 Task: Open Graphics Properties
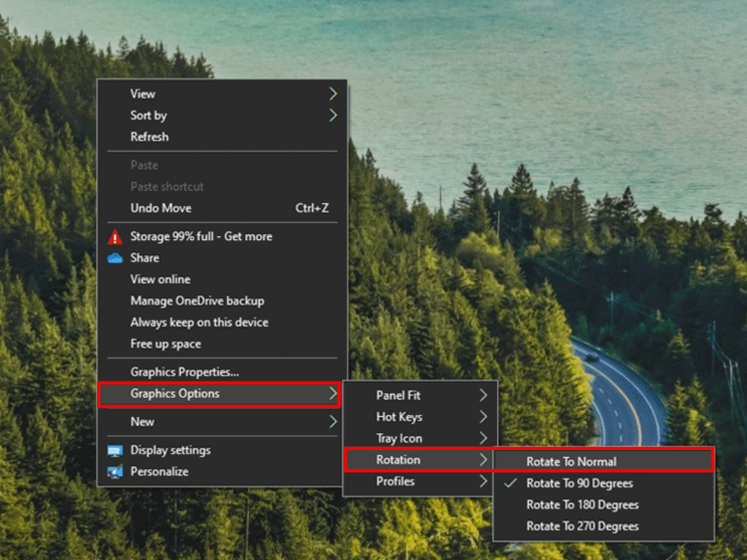click(x=179, y=372)
